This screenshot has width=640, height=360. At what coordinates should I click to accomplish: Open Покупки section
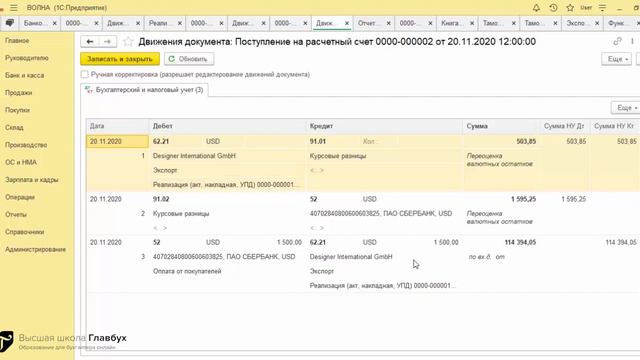point(18,110)
